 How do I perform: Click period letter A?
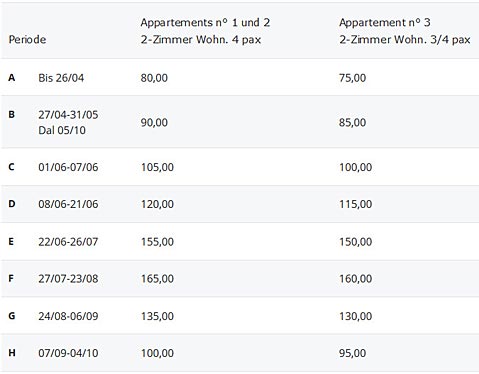coord(12,78)
